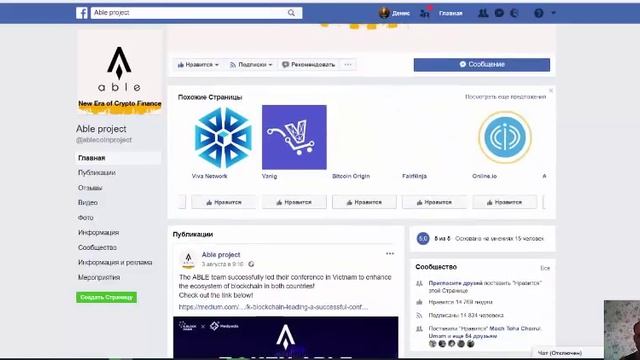The height and width of the screenshot is (360, 640).
Task: Click the Рекомендовать button
Action: [x=309, y=64]
